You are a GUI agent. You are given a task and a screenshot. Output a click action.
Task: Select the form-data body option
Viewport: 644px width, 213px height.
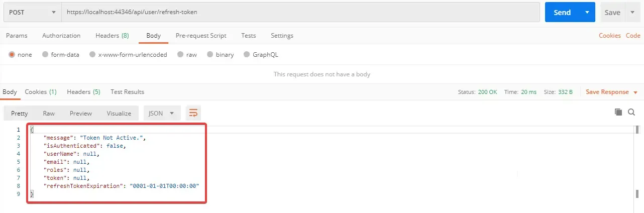pos(45,55)
